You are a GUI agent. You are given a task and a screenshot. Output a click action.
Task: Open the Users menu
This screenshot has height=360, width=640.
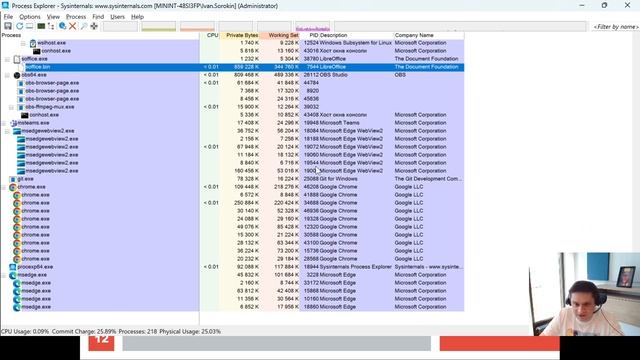tap(118, 17)
